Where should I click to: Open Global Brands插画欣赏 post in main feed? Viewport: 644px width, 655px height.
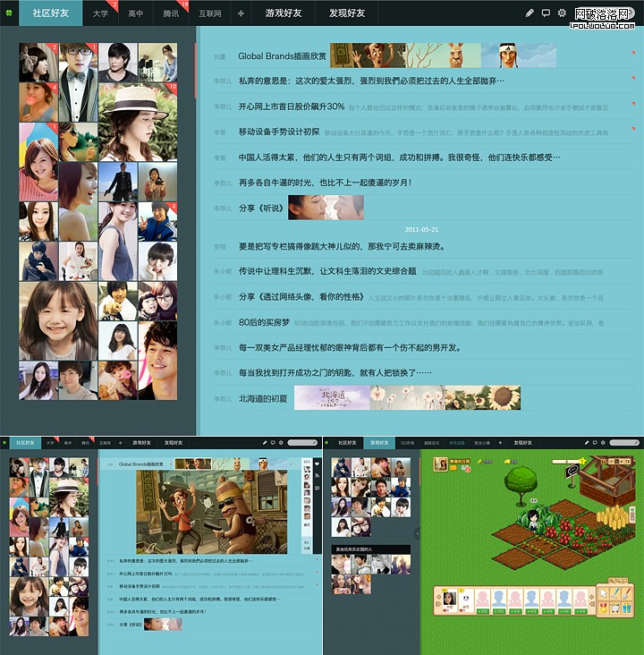pos(282,55)
